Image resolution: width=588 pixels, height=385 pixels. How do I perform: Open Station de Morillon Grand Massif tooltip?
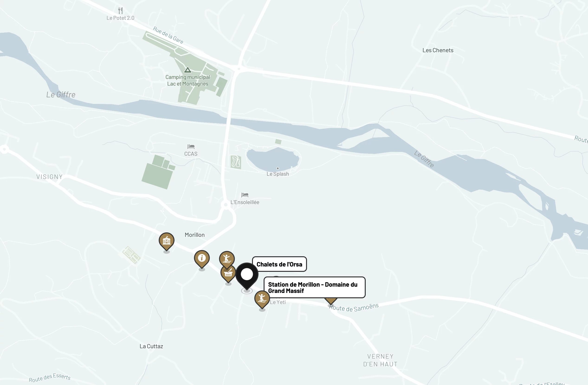(x=314, y=287)
